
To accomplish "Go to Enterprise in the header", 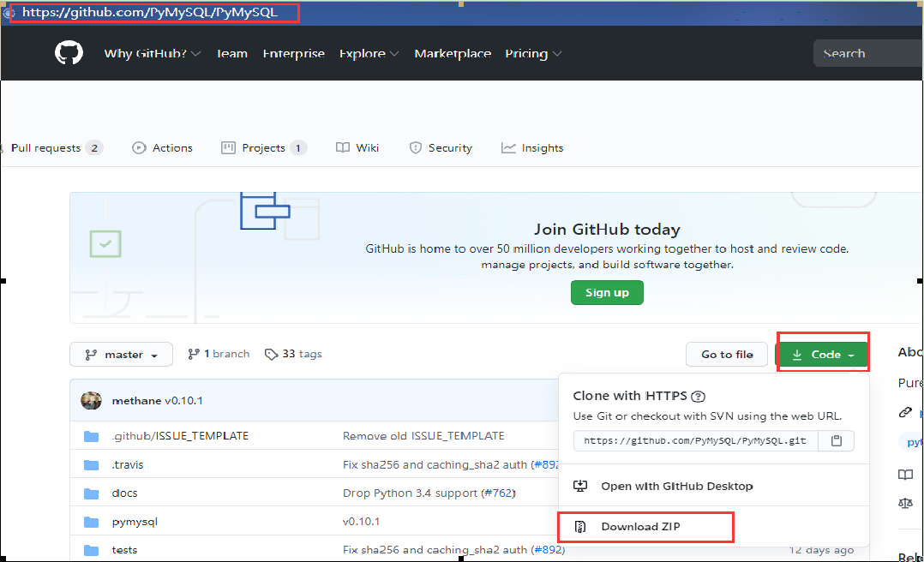I will coord(293,54).
